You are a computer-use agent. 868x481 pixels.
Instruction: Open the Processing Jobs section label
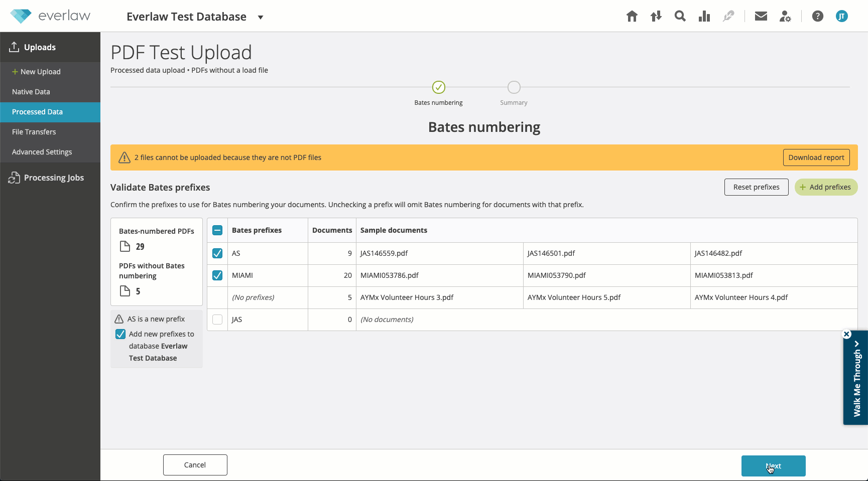[x=54, y=178]
